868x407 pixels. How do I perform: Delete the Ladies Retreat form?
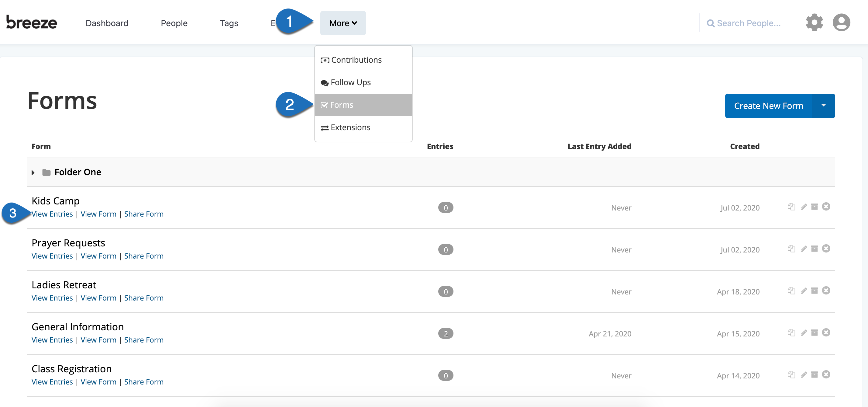point(826,290)
